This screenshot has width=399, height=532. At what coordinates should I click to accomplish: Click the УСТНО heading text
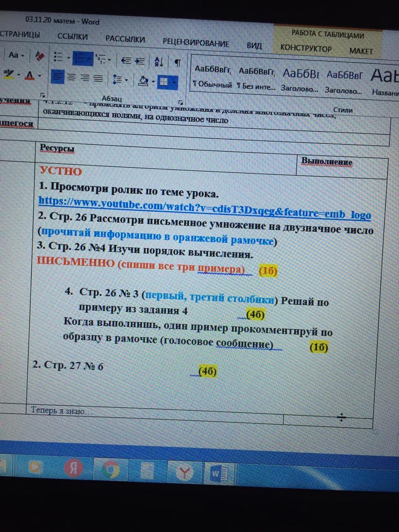(x=61, y=171)
